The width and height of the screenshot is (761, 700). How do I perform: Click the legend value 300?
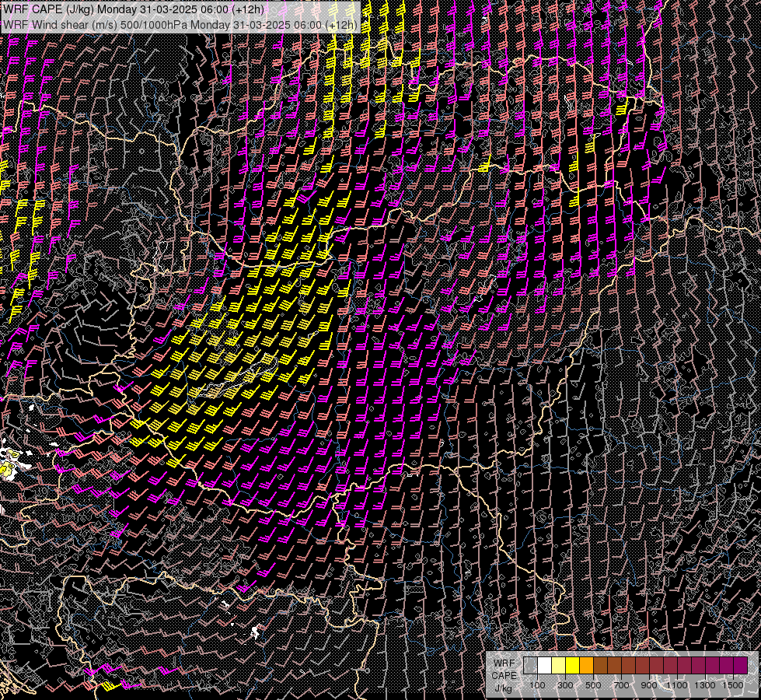point(565,685)
